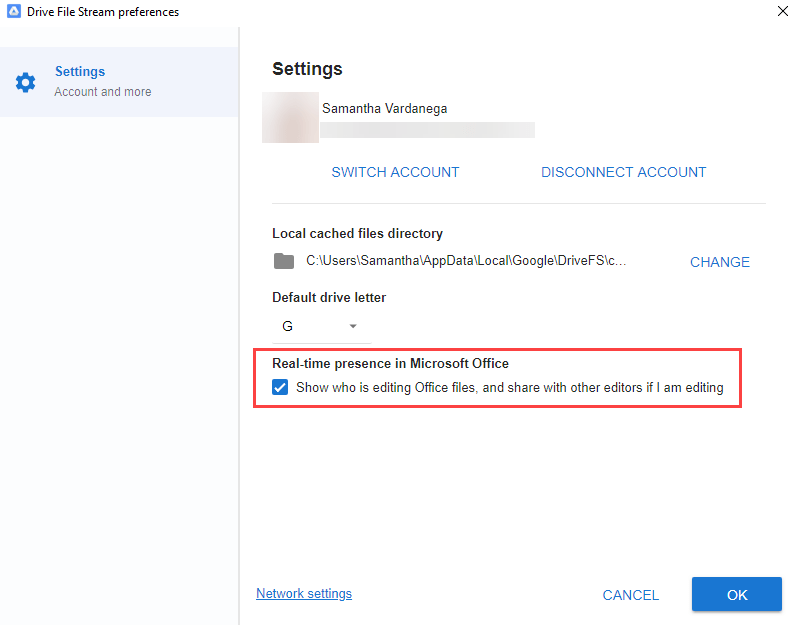This screenshot has width=796, height=625.
Task: Click the name Samantha Vardanega
Action: point(385,109)
